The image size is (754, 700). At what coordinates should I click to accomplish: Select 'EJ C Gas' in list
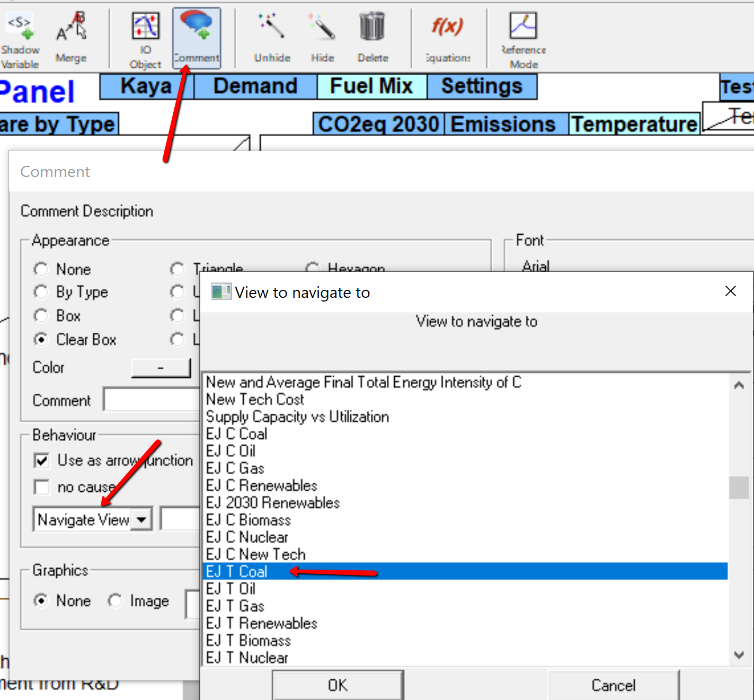[466, 468]
